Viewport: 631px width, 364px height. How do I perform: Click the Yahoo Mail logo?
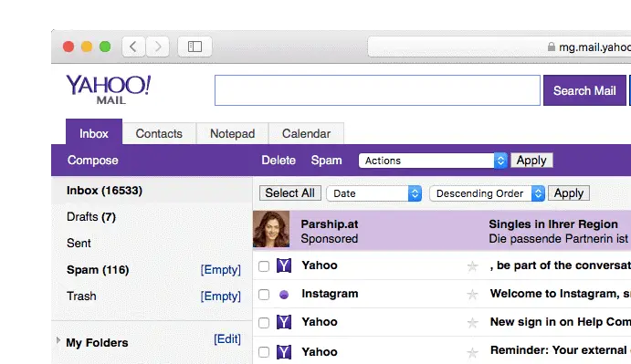point(109,89)
